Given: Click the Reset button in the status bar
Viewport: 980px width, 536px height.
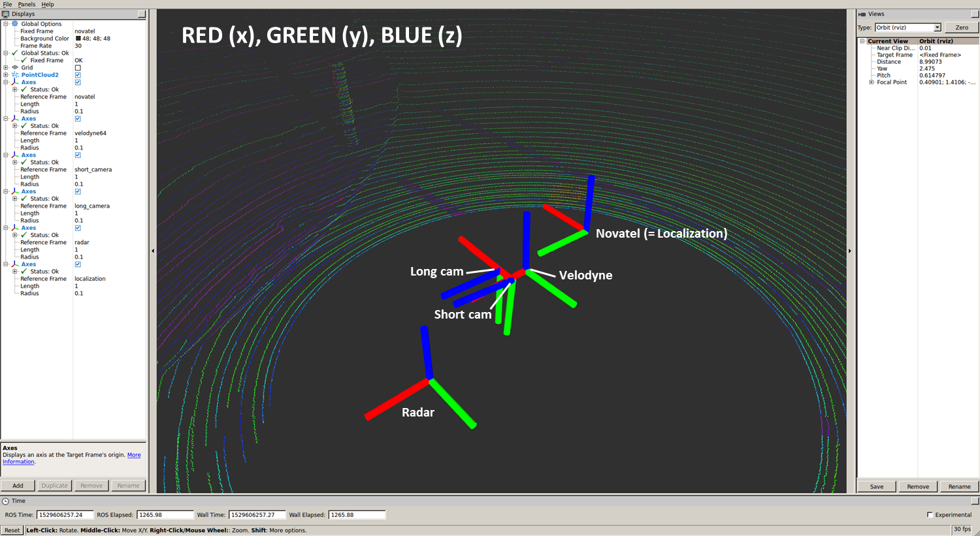Looking at the screenshot, I should point(12,530).
